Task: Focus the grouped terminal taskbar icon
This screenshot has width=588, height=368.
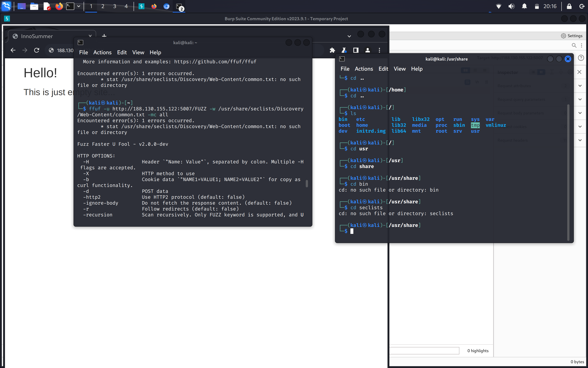Action: [179, 7]
